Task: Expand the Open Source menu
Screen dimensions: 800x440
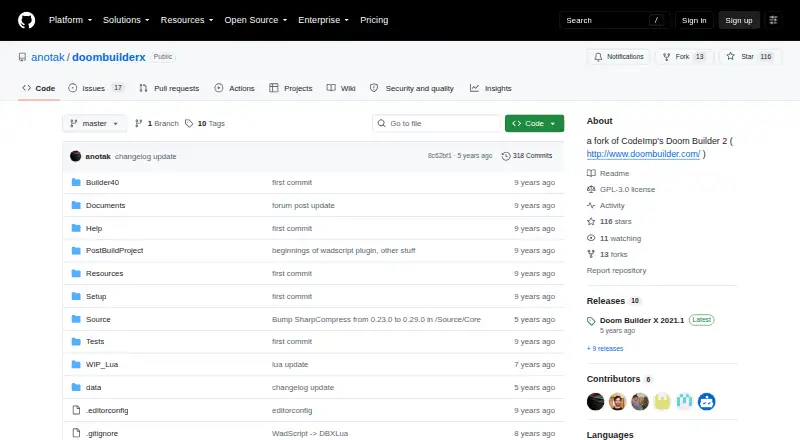Action: pos(256,20)
